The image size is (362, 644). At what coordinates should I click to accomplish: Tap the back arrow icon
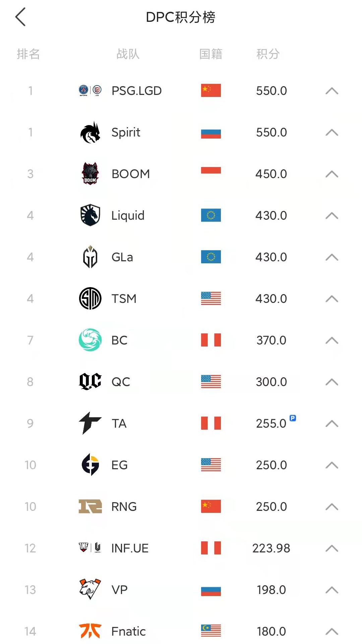pos(20,17)
